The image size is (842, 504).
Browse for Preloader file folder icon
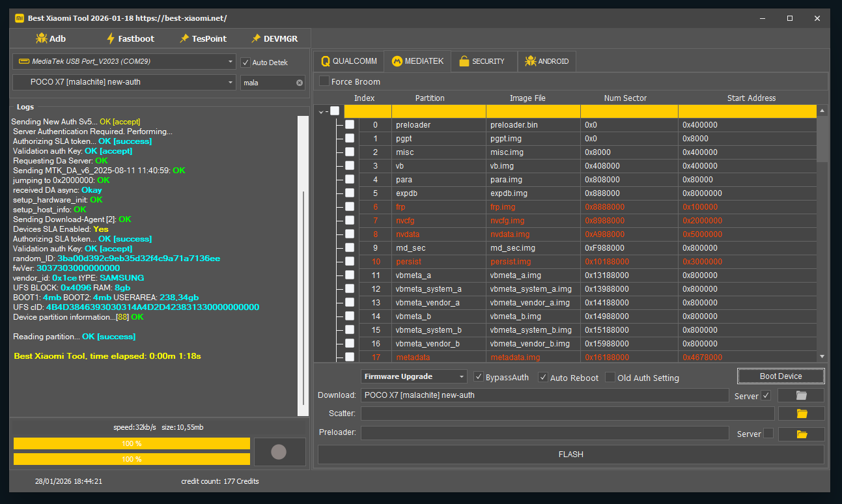tap(802, 434)
